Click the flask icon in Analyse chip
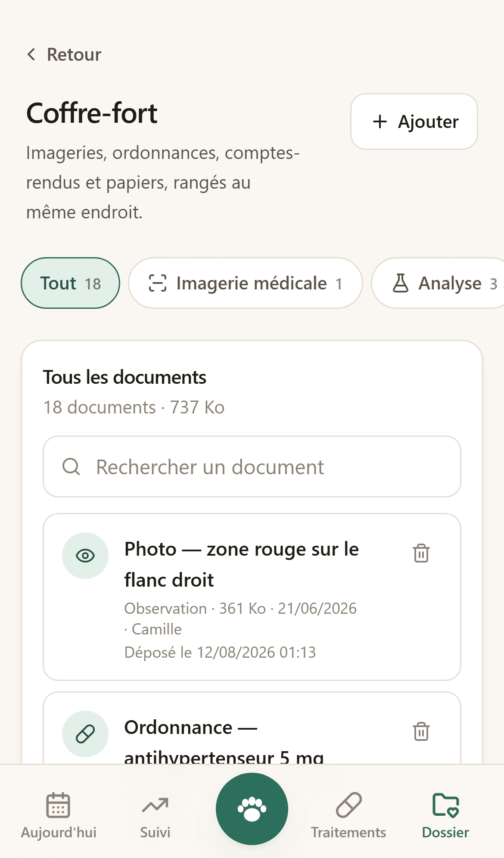504x858 pixels. coord(401,283)
